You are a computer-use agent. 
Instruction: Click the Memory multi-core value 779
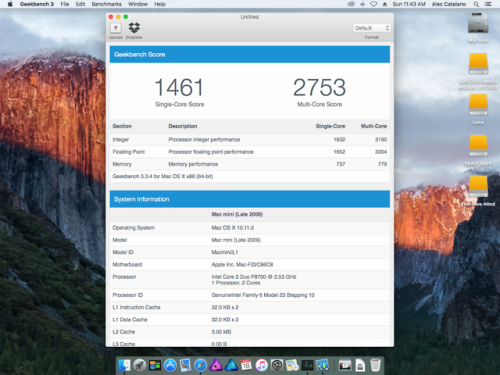click(382, 164)
